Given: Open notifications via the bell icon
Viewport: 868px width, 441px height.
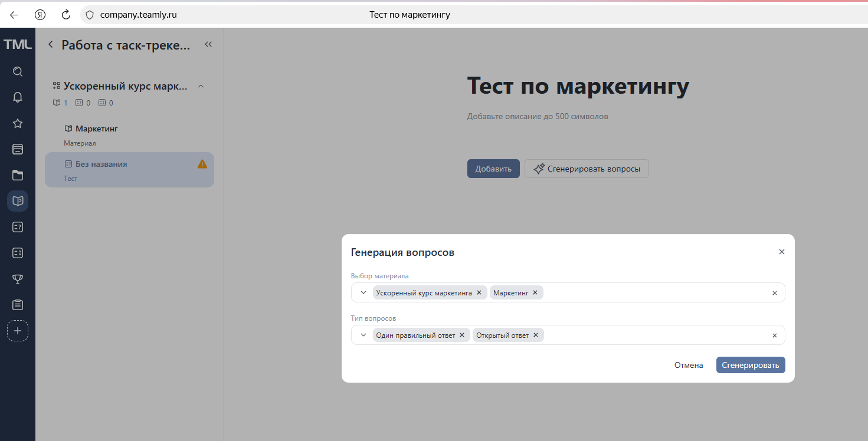Looking at the screenshot, I should tap(18, 97).
